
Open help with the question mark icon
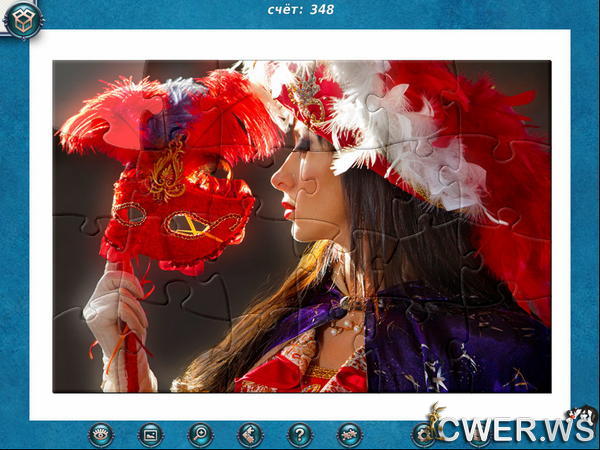tap(299, 434)
